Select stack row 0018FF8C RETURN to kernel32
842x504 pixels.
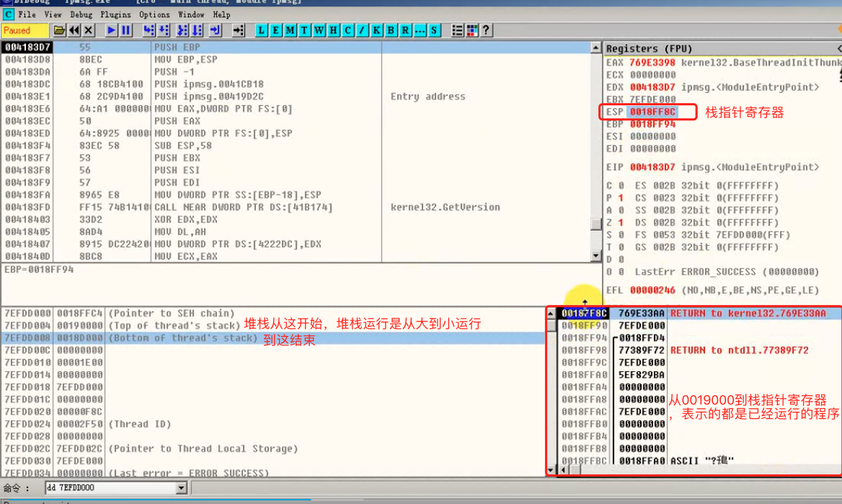(x=699, y=313)
